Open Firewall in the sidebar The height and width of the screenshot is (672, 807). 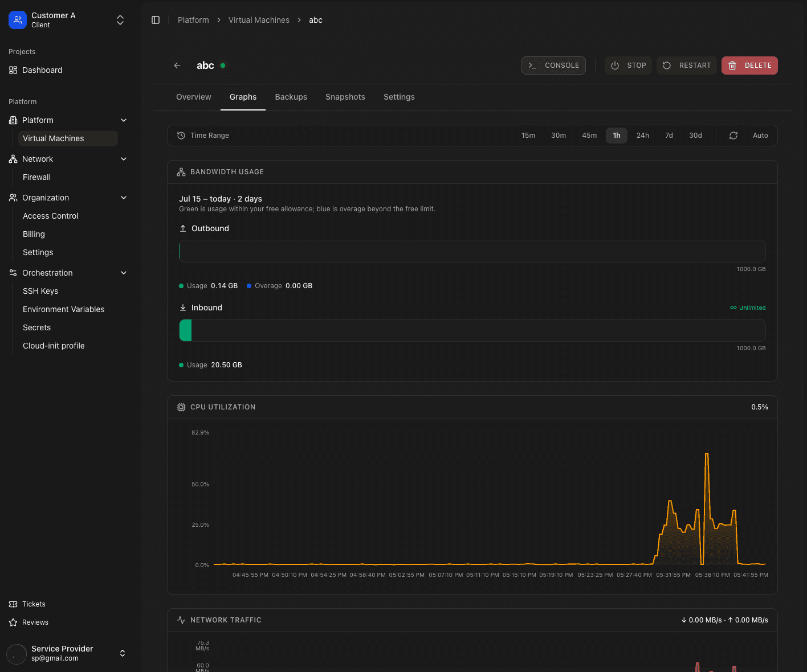68,177
